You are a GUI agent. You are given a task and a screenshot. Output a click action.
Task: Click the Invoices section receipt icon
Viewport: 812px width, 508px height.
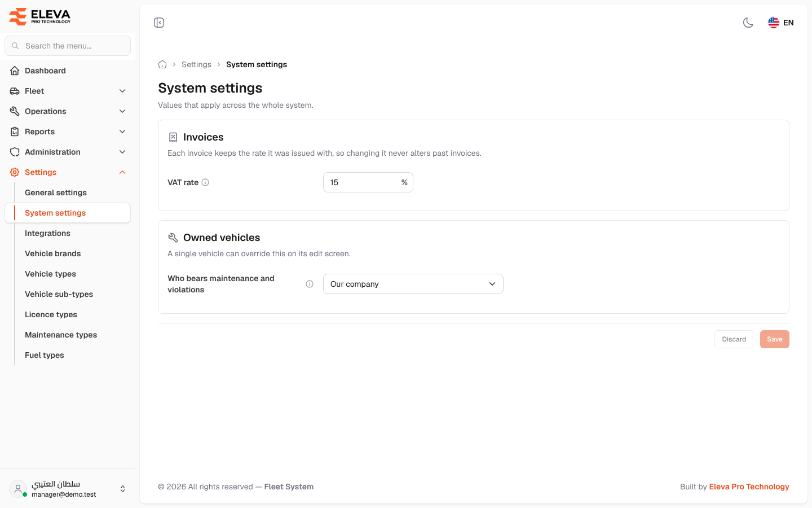tap(173, 137)
